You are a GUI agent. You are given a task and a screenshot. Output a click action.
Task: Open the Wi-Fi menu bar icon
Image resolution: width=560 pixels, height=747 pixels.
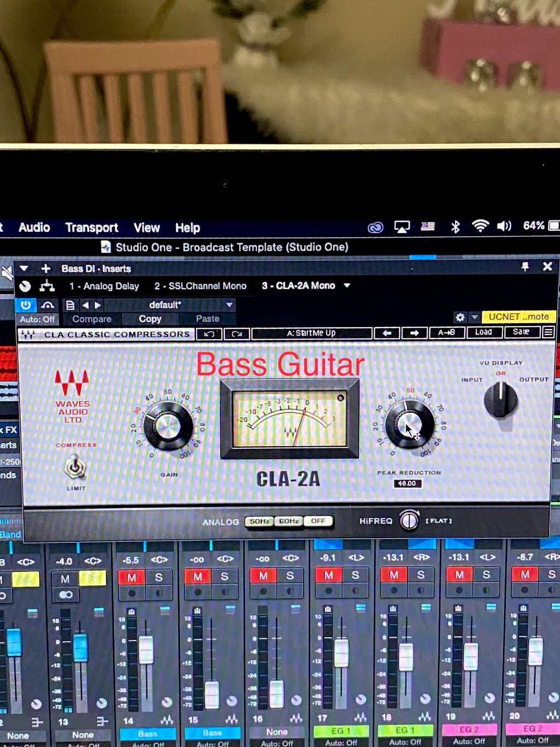click(480, 226)
